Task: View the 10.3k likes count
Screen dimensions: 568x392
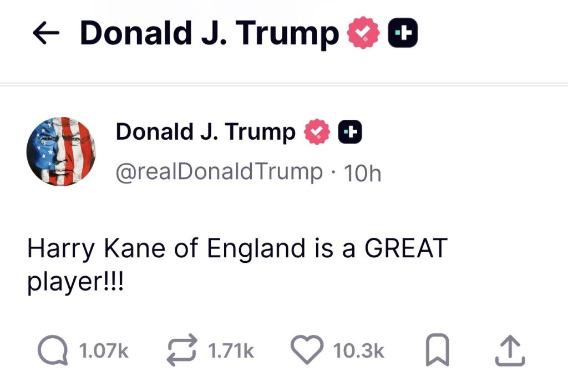Action: click(359, 351)
